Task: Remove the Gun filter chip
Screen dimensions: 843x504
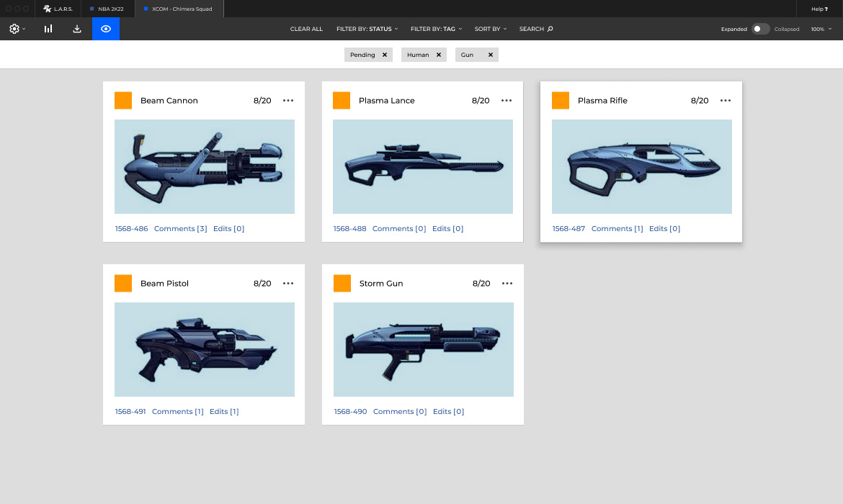Action: pos(491,55)
